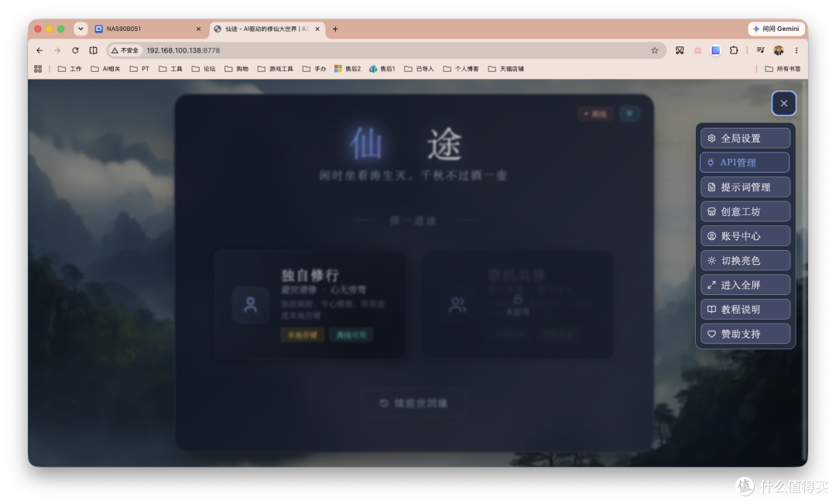The width and height of the screenshot is (836, 504).
Task: Open 全局设置 global settings menu item
Action: pos(745,138)
